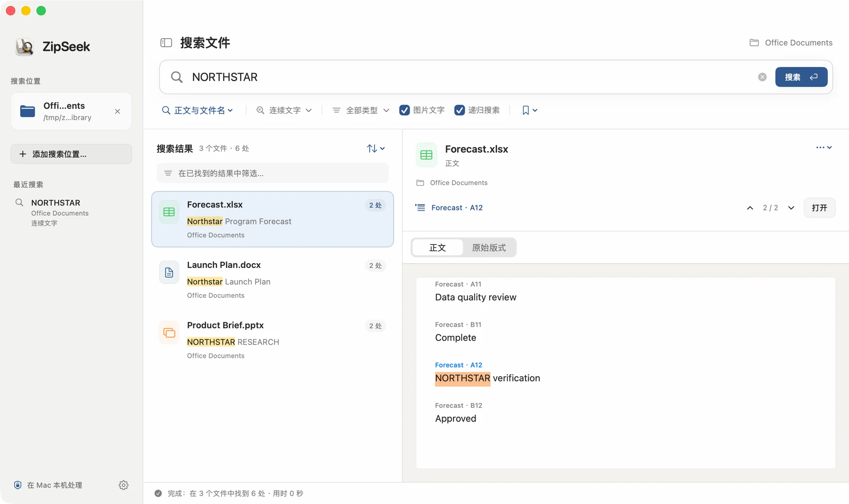Click the large Forecast.xlsx icon in preview header

click(426, 155)
